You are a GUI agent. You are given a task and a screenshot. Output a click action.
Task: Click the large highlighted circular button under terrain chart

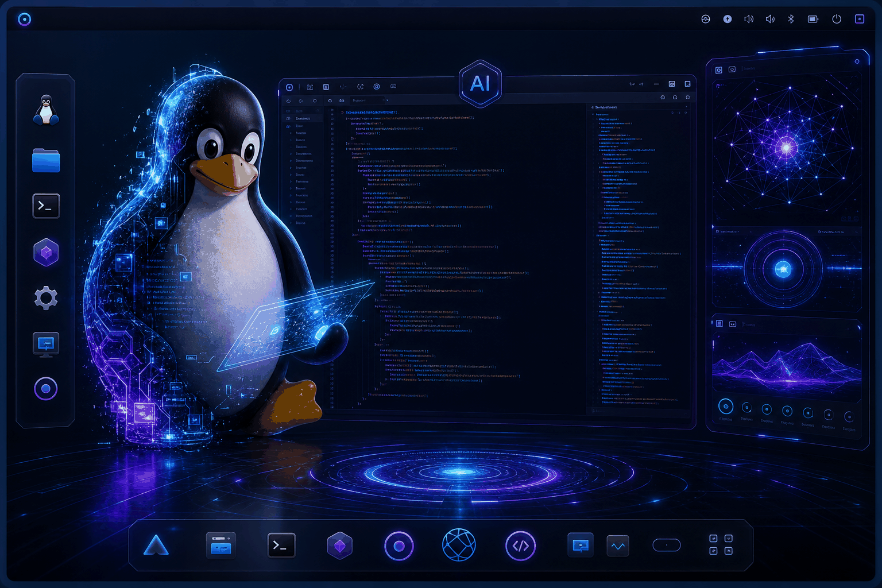coord(726,407)
